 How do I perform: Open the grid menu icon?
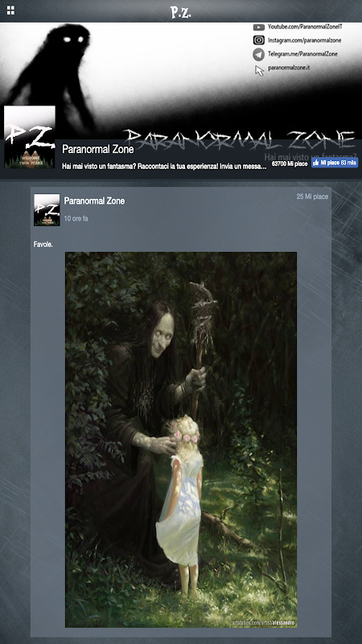coord(10,10)
